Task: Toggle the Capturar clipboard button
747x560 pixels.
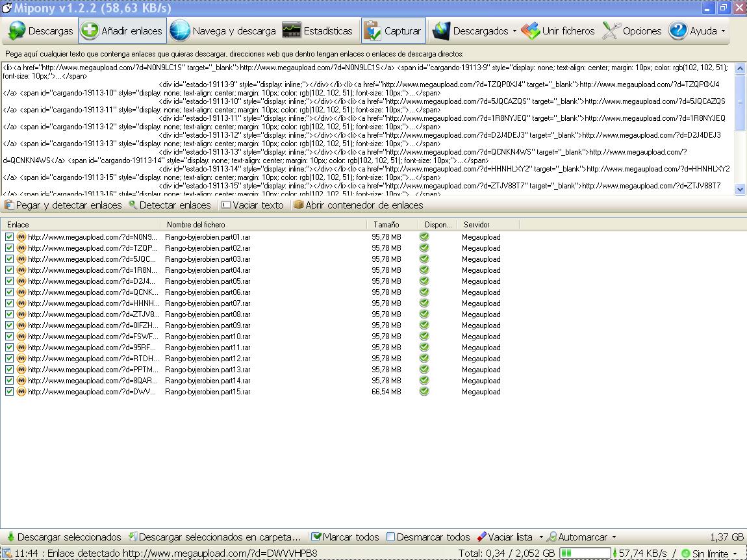Action: point(393,31)
